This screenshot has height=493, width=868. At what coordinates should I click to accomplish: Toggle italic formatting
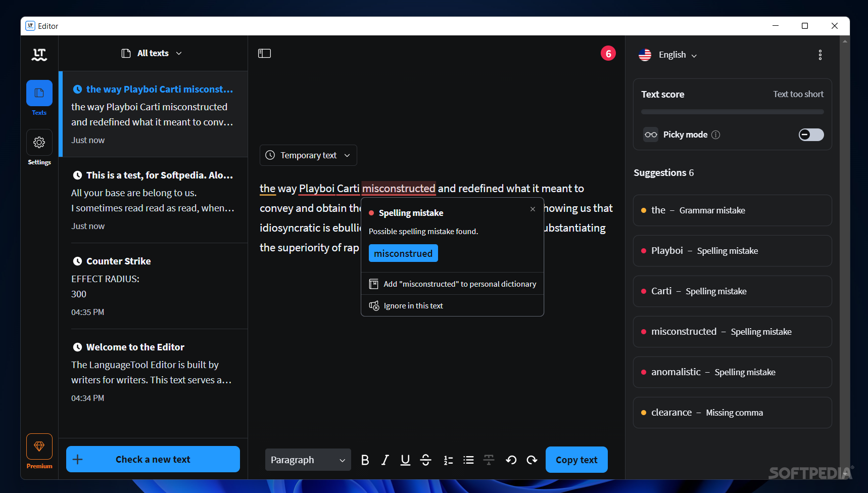point(385,460)
